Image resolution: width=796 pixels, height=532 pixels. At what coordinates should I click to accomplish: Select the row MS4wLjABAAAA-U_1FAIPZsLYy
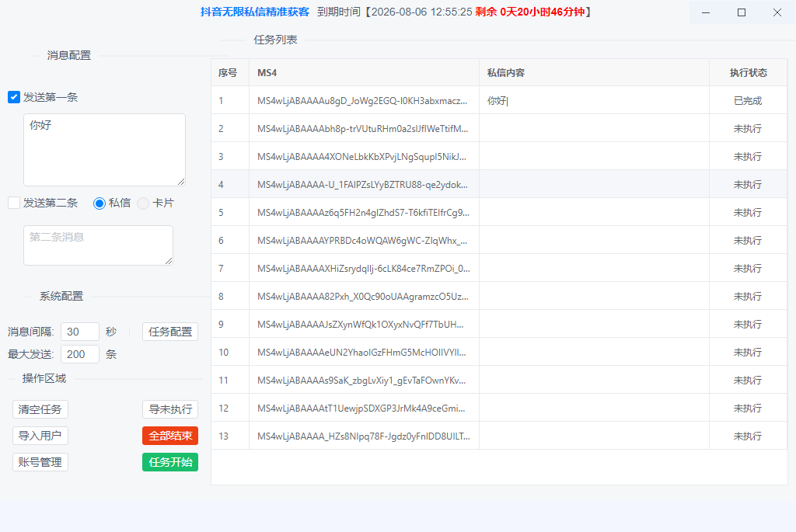[499, 184]
